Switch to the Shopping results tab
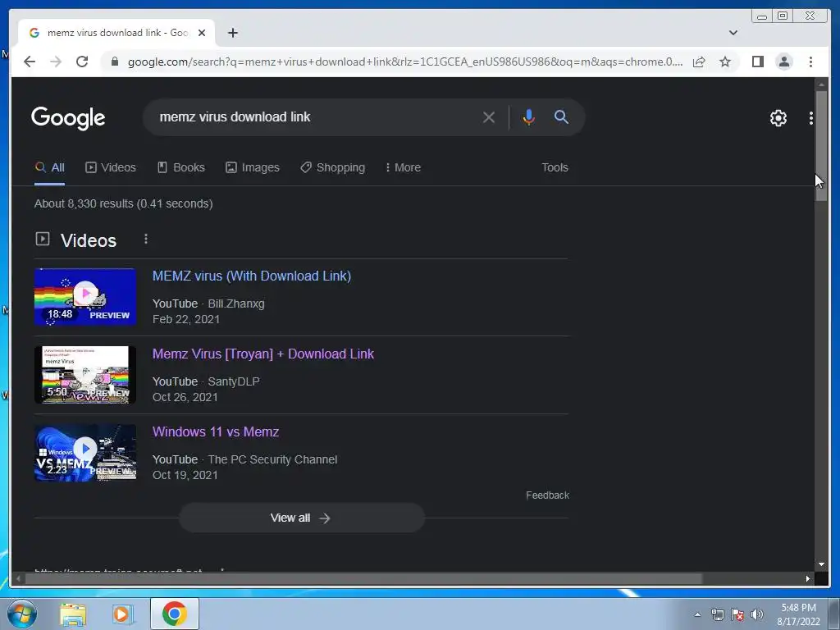 click(333, 167)
